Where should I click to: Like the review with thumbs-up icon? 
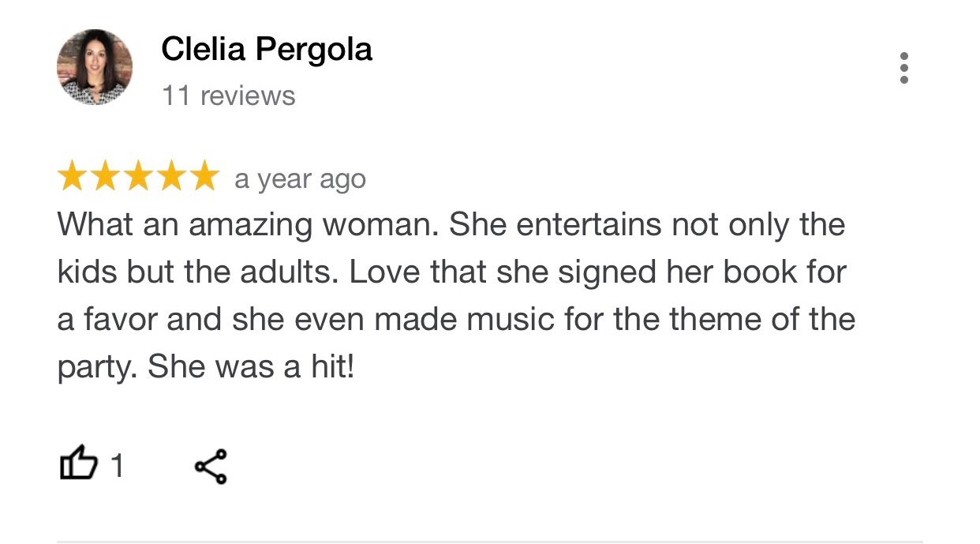[x=78, y=465]
